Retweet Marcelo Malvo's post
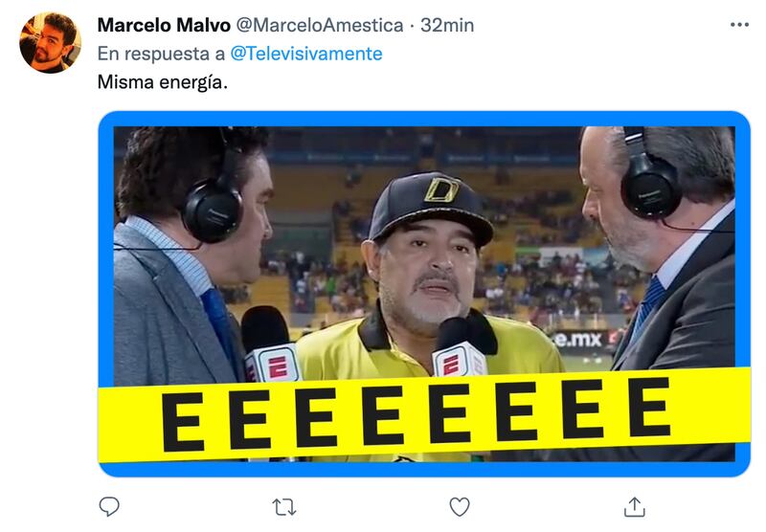This screenshot has width=766, height=532. tap(283, 507)
